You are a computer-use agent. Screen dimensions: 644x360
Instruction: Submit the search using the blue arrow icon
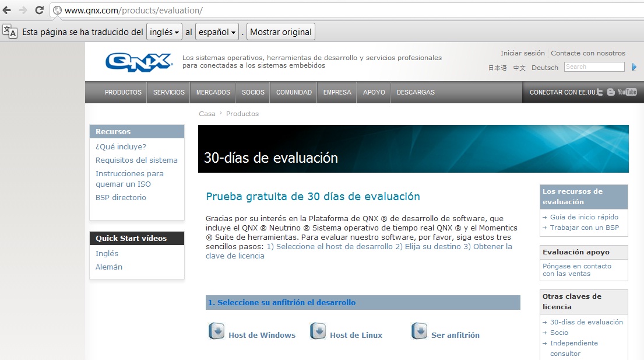point(634,67)
